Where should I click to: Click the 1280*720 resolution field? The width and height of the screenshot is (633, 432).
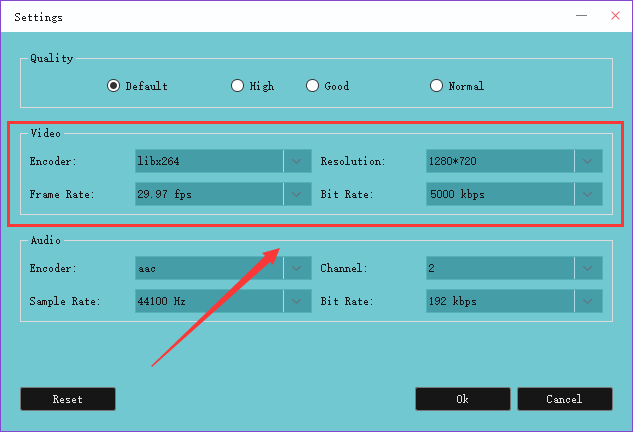pyautogui.click(x=499, y=161)
